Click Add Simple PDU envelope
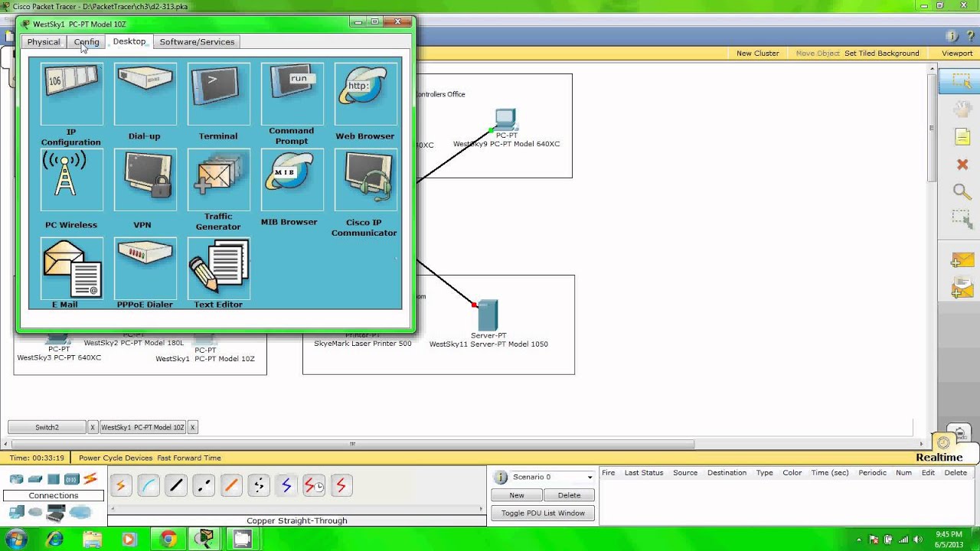This screenshot has width=980, height=551. (x=962, y=261)
